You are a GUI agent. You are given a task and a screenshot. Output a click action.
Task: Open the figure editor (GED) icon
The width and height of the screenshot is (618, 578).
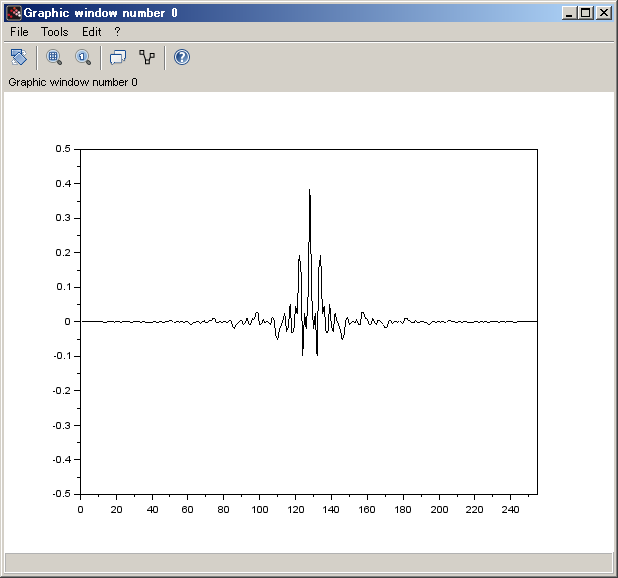[147, 57]
